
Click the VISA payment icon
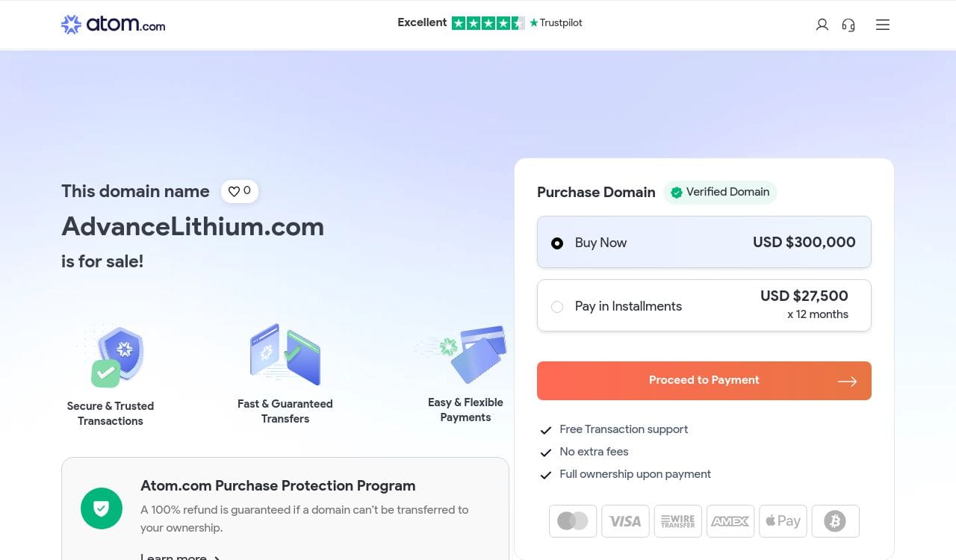click(625, 521)
